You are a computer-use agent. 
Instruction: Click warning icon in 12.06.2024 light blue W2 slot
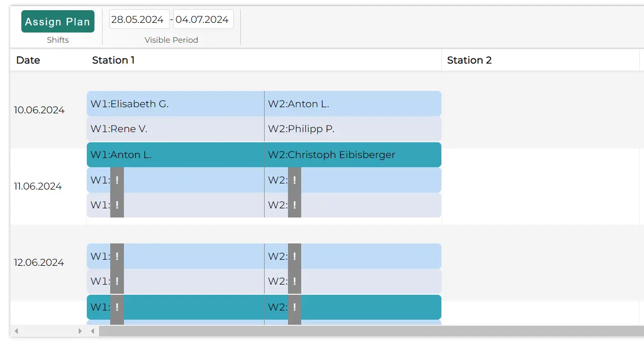pos(294,256)
